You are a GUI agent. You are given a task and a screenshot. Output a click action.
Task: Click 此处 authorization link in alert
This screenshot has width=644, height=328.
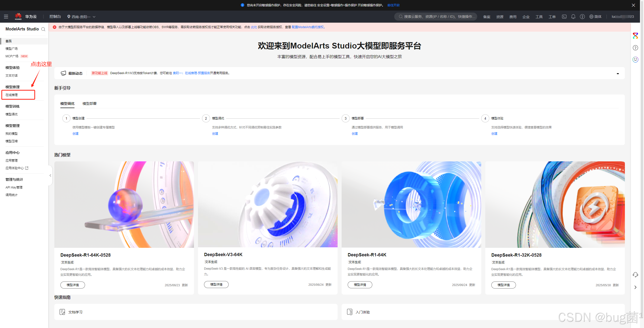point(254,27)
